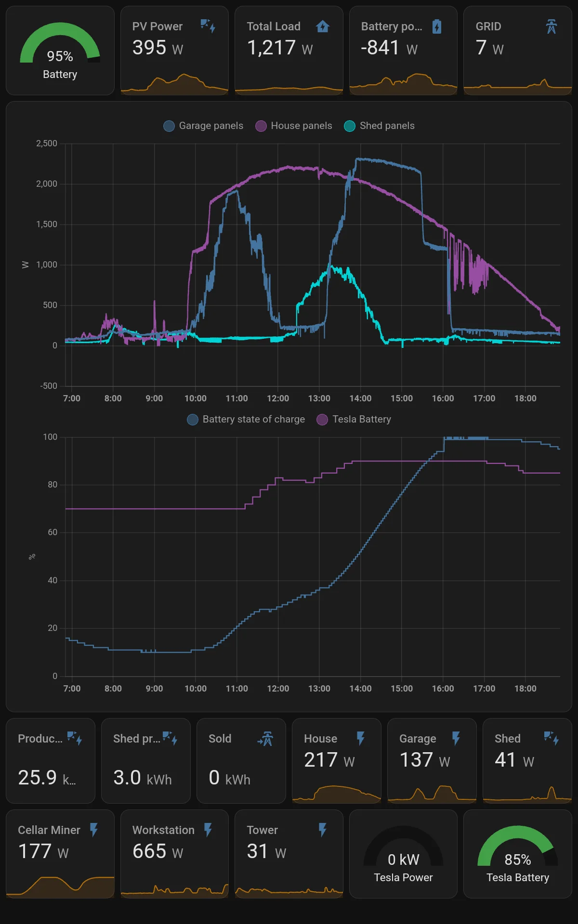Click the solar icon on Shed power card
Screen dimensions: 578x924
click(552, 738)
